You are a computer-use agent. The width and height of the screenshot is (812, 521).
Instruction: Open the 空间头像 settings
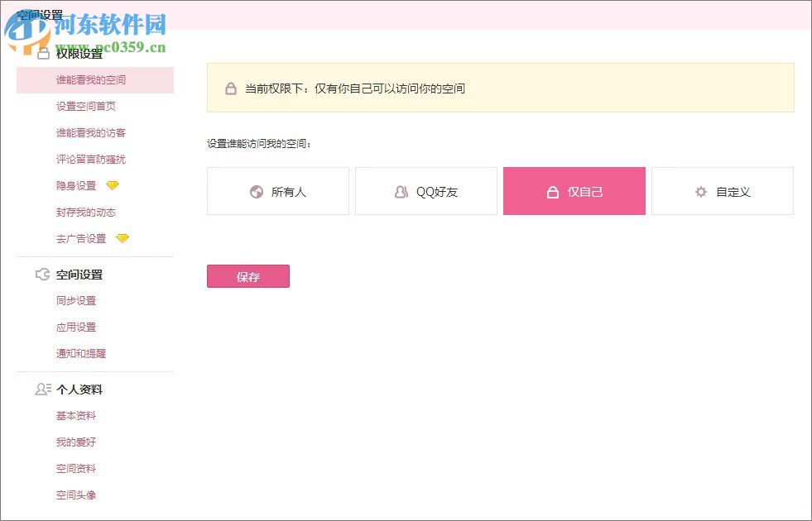(x=76, y=495)
